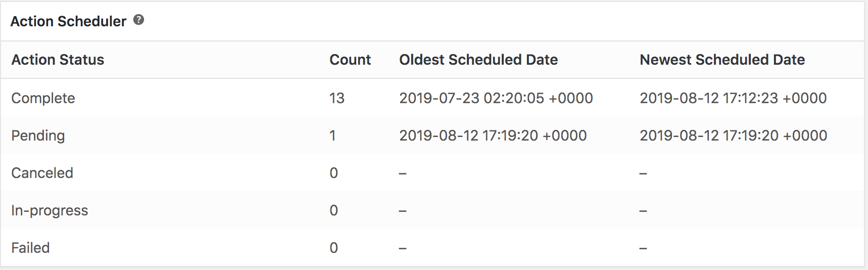Click the Count column header
This screenshot has width=868, height=270.
coord(350,60)
